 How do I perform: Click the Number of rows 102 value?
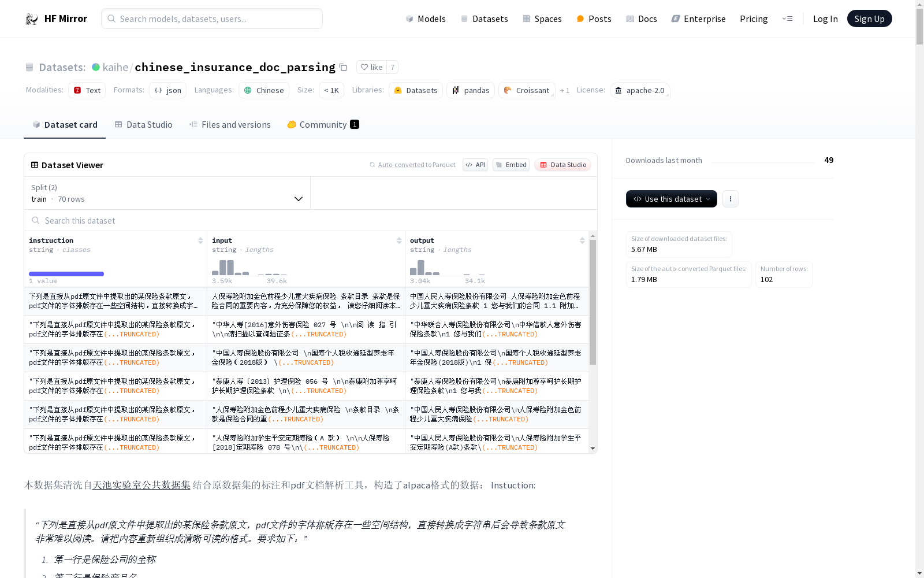pos(766,280)
